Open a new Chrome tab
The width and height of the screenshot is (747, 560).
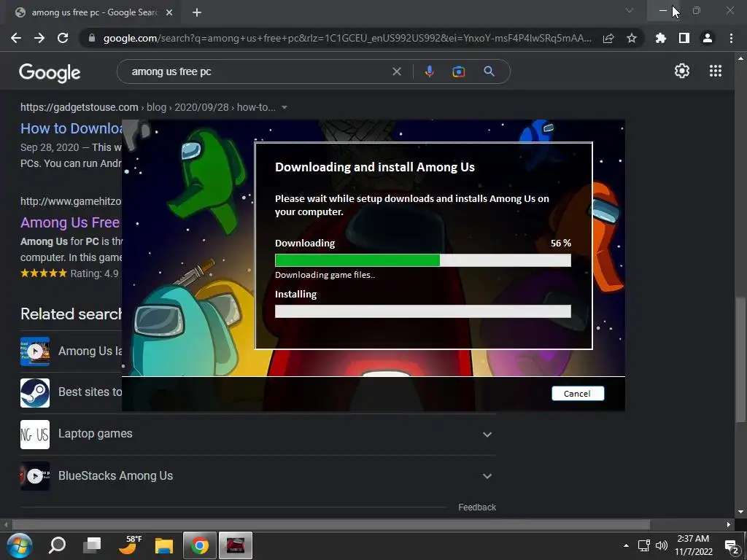[x=197, y=12]
